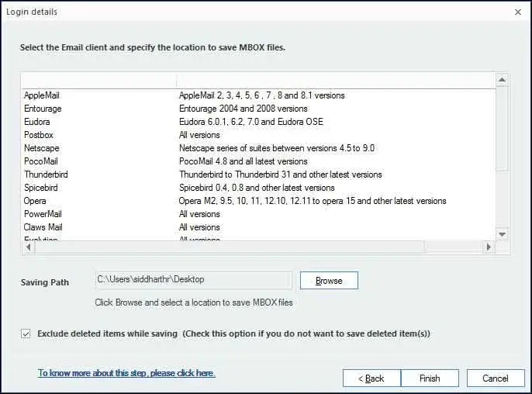Click 'Thunderbird to Thunderbird 31' description
532x394 pixels.
[281, 175]
